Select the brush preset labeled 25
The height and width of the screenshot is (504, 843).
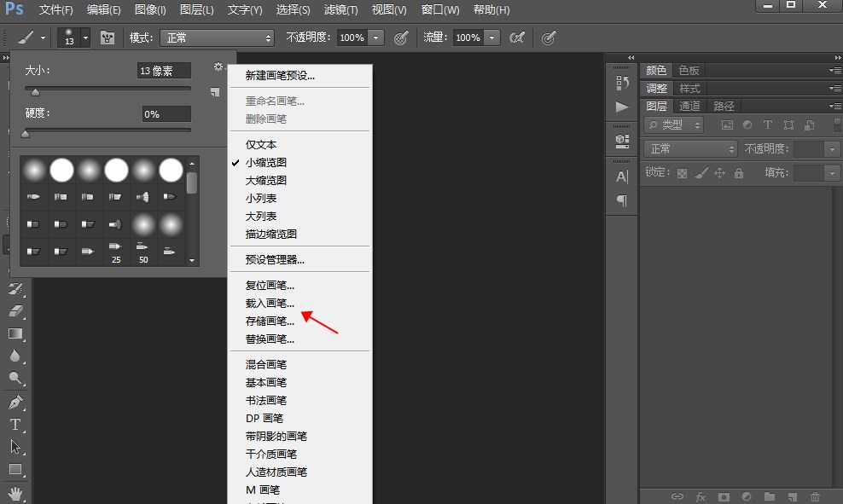[115, 252]
